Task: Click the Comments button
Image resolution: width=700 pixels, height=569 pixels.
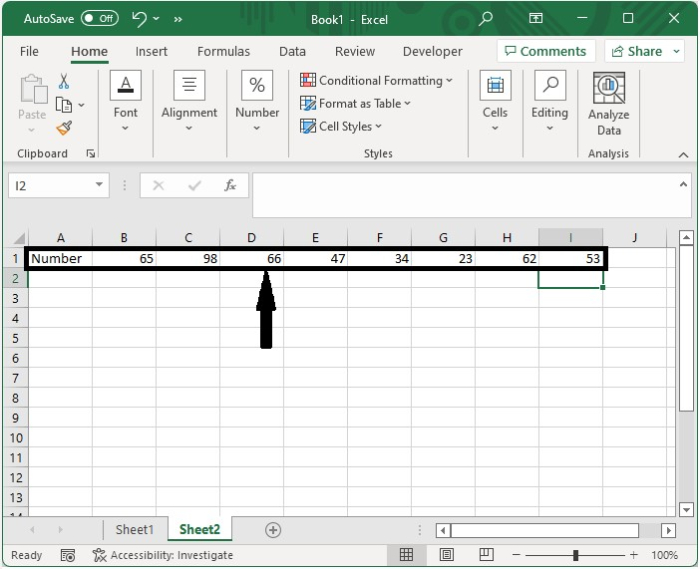Action: pos(546,51)
